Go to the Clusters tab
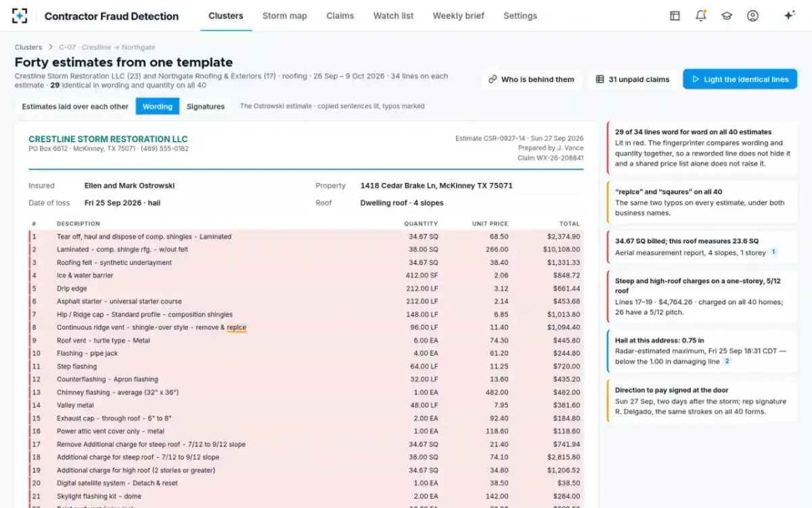Image resolution: width=812 pixels, height=508 pixels. click(226, 16)
